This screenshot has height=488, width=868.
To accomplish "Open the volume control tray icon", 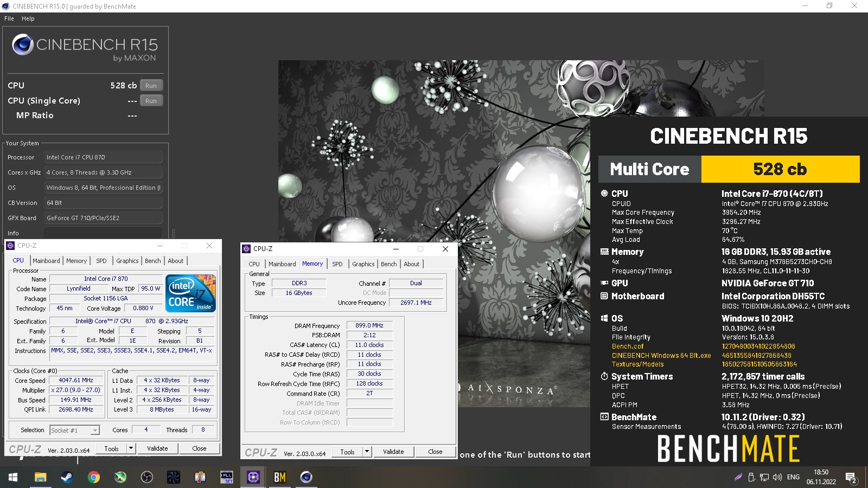I will pos(777,477).
